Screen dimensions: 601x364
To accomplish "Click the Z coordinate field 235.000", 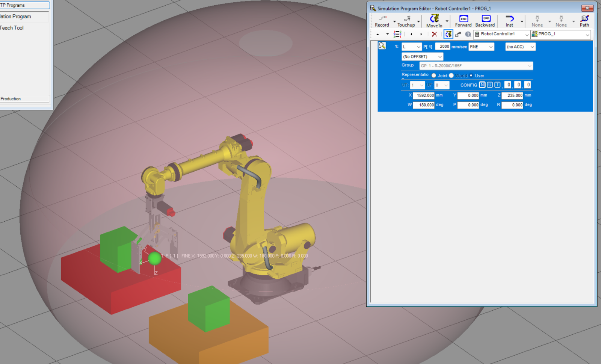I will click(512, 95).
